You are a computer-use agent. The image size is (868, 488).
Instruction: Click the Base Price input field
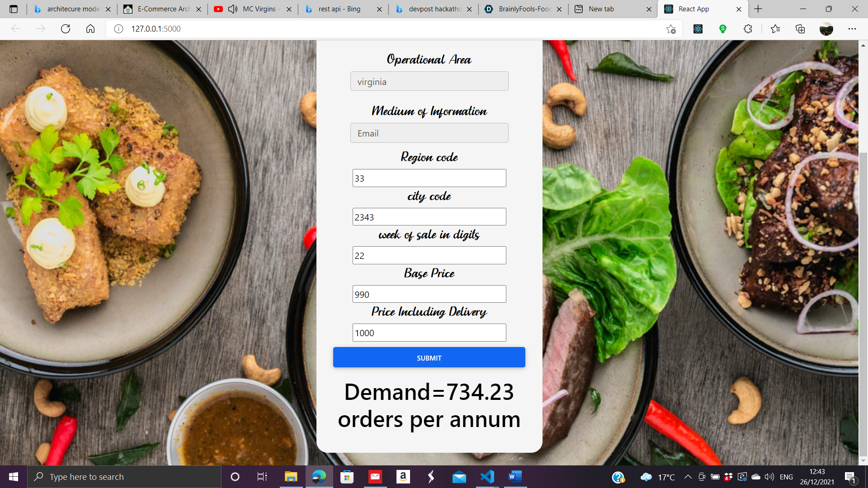click(429, 294)
